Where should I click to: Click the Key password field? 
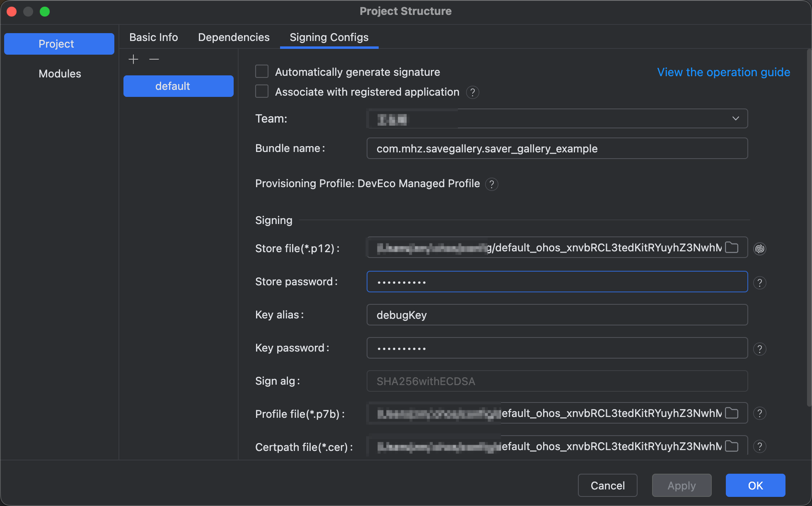point(557,348)
